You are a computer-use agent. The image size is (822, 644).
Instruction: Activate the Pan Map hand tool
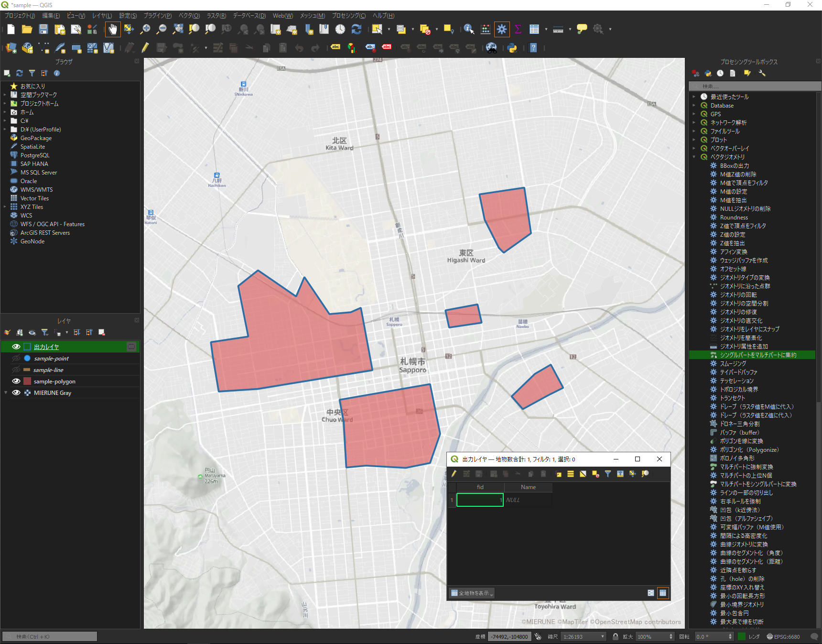[x=113, y=29]
